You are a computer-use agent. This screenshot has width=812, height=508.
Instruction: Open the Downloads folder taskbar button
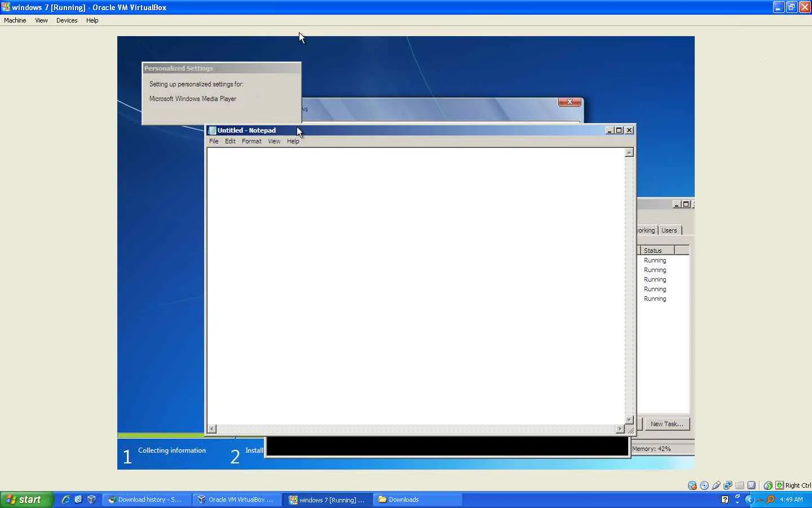click(417, 500)
